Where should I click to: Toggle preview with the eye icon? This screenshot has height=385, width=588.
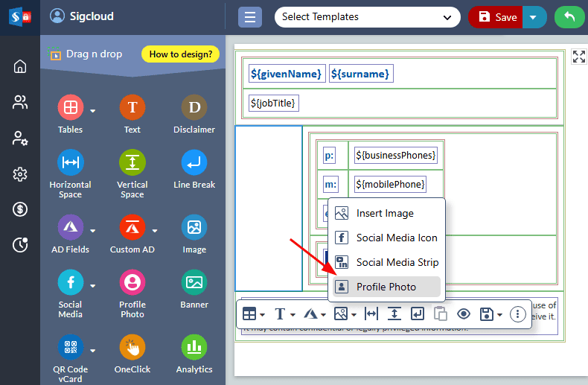coord(464,314)
